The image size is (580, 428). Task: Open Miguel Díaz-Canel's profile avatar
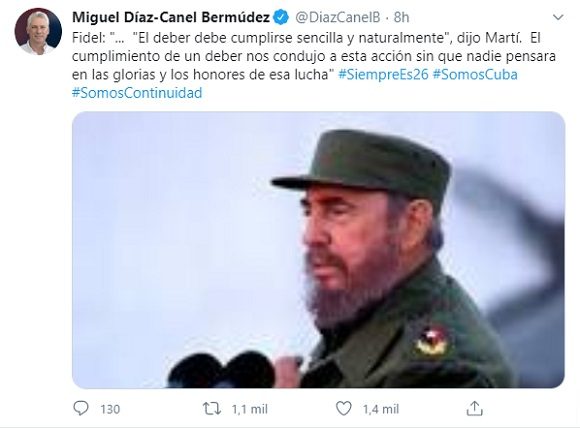point(38,31)
